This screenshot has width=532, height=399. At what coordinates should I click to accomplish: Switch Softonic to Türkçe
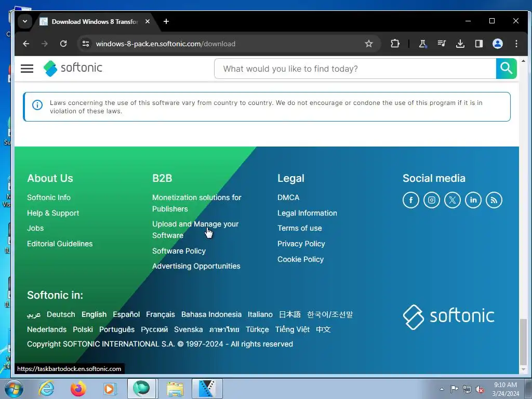257,329
